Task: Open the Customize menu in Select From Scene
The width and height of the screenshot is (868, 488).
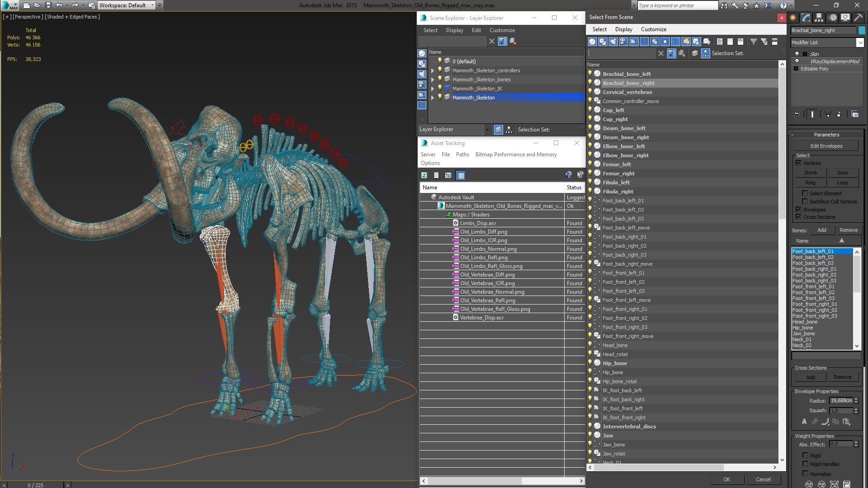Action: pyautogui.click(x=653, y=29)
